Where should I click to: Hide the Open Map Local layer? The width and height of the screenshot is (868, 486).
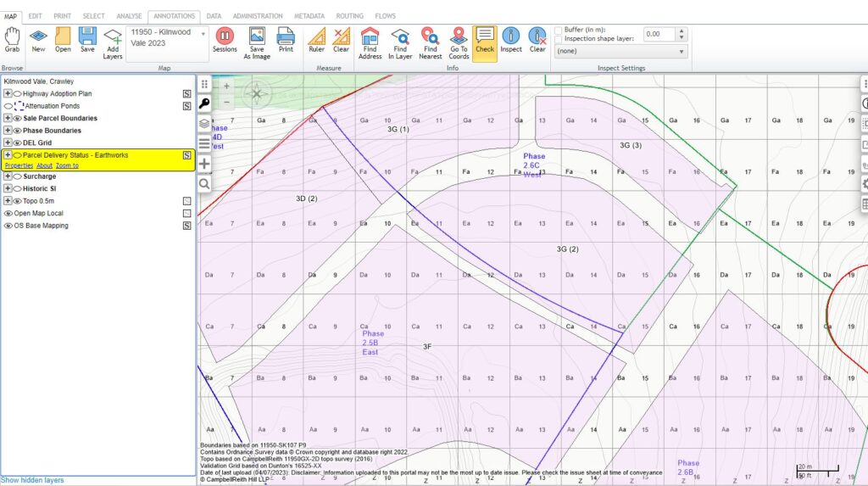[8, 214]
